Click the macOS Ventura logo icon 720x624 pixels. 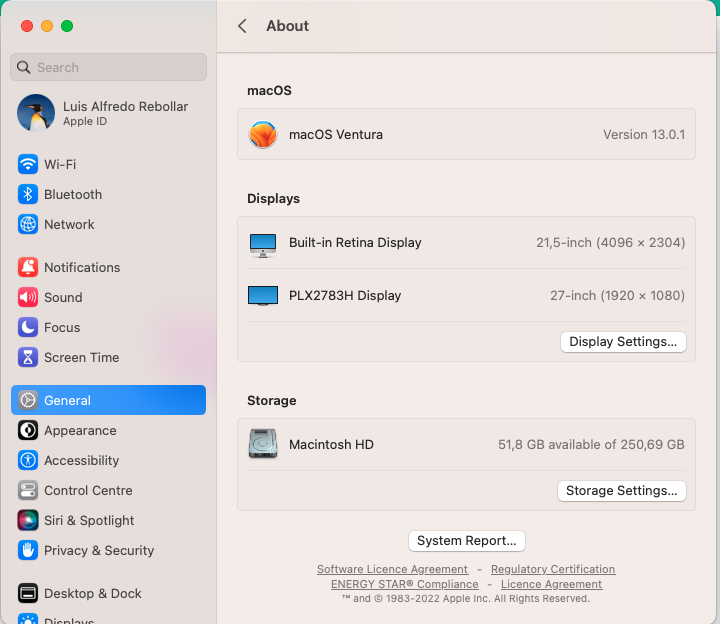263,135
